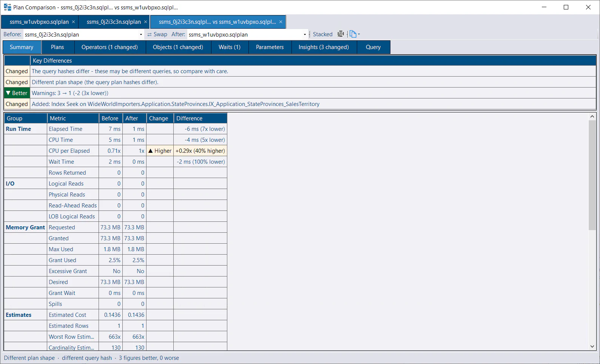
Task: Switch to the Summary tab
Action: point(22,47)
